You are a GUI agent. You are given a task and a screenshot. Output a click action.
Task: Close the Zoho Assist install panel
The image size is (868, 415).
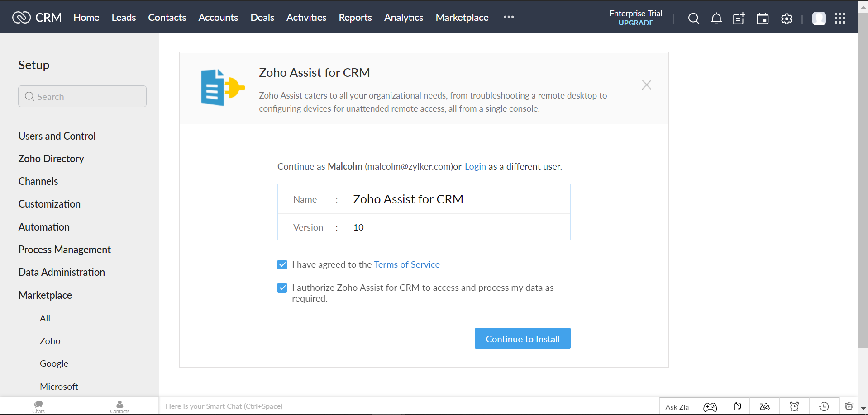coord(646,85)
